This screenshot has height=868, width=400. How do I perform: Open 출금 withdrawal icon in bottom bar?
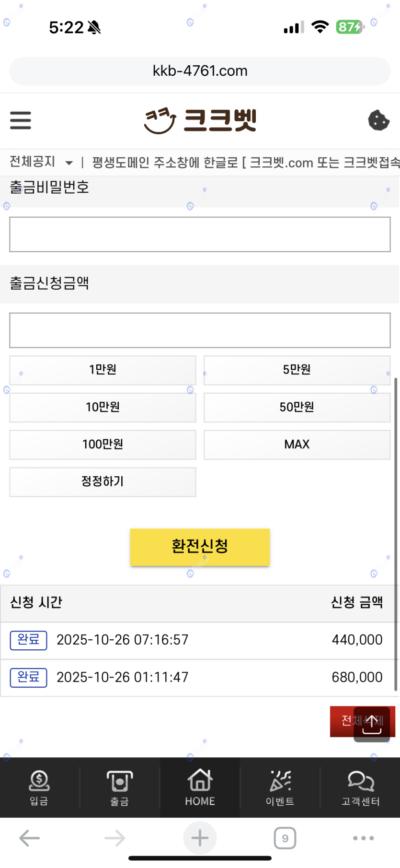tap(119, 787)
